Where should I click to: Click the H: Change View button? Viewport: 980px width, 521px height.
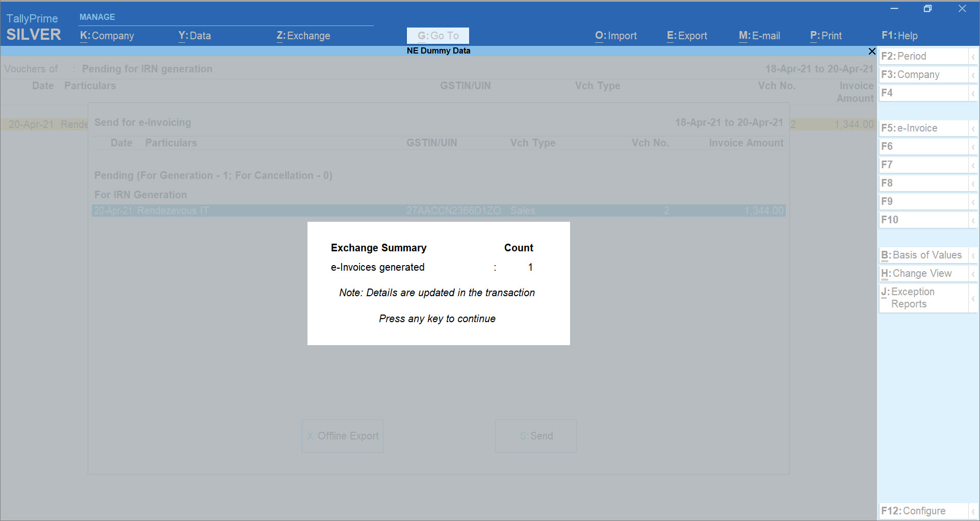tap(923, 273)
